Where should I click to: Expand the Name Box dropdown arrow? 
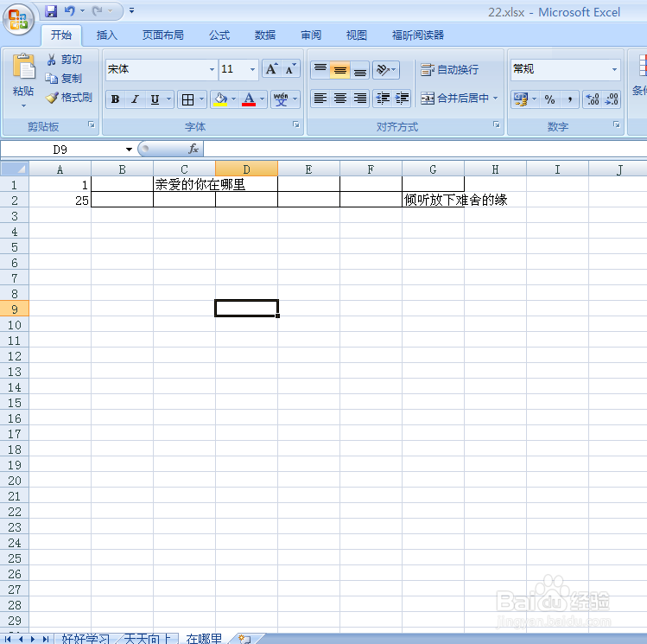click(x=129, y=149)
